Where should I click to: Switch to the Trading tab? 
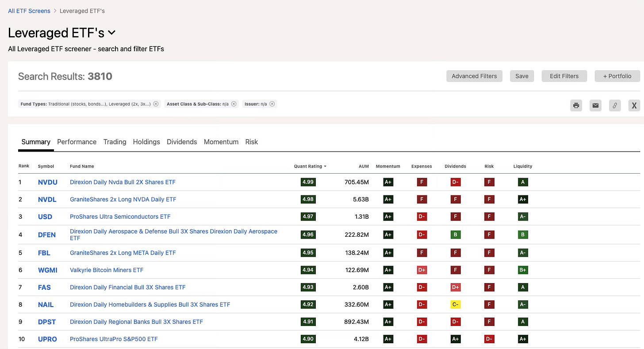[115, 142]
